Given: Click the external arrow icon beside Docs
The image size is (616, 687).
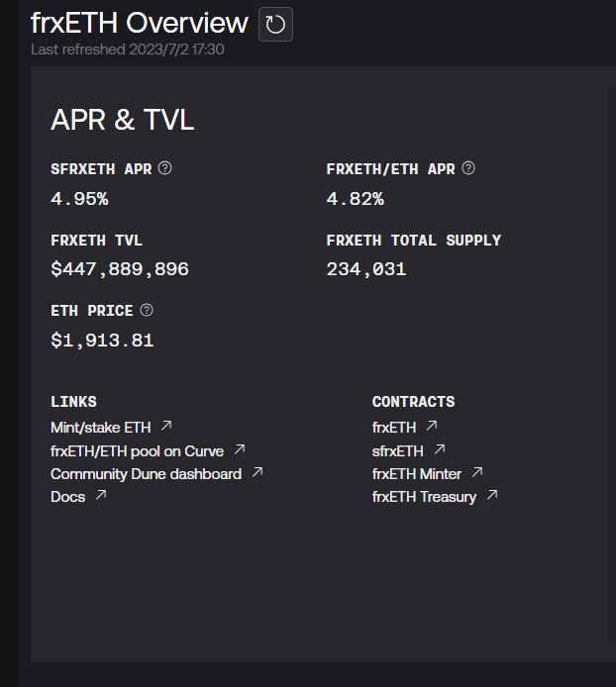Looking at the screenshot, I should coord(100,496).
